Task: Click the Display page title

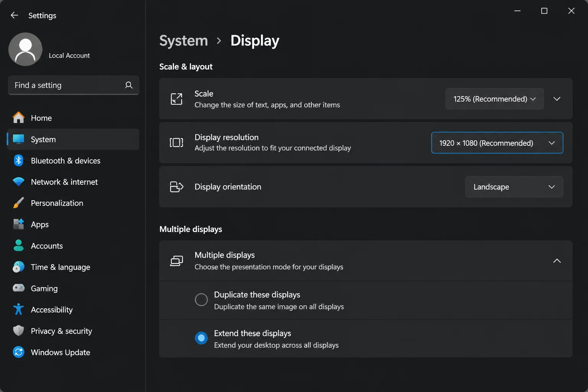Action: pyautogui.click(x=255, y=41)
